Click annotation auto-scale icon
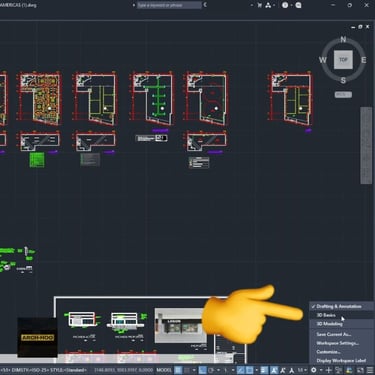Viewport: 375px width, 375px height. click(283, 370)
